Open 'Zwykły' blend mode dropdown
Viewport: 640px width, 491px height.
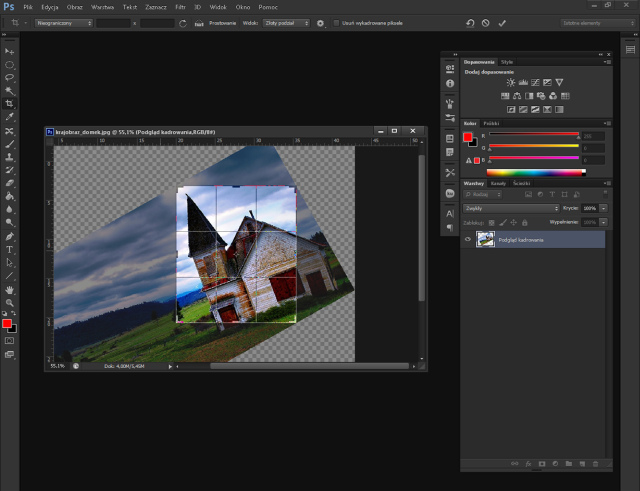click(x=511, y=208)
